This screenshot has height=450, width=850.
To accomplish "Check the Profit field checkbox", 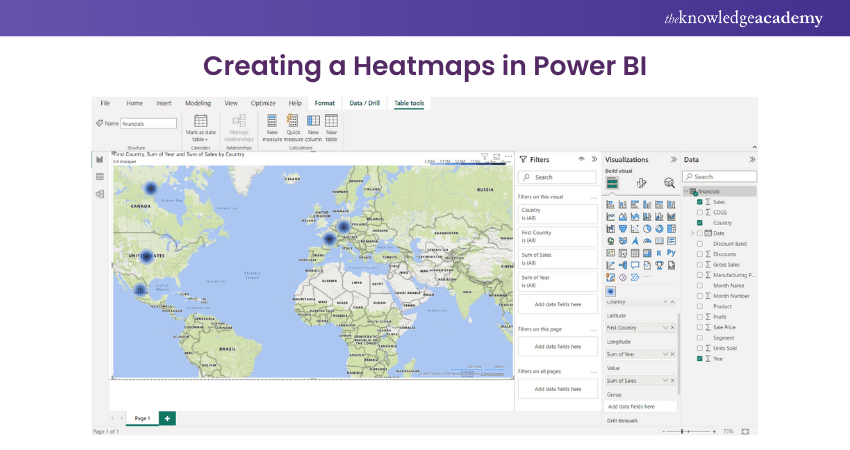I will tap(699, 317).
